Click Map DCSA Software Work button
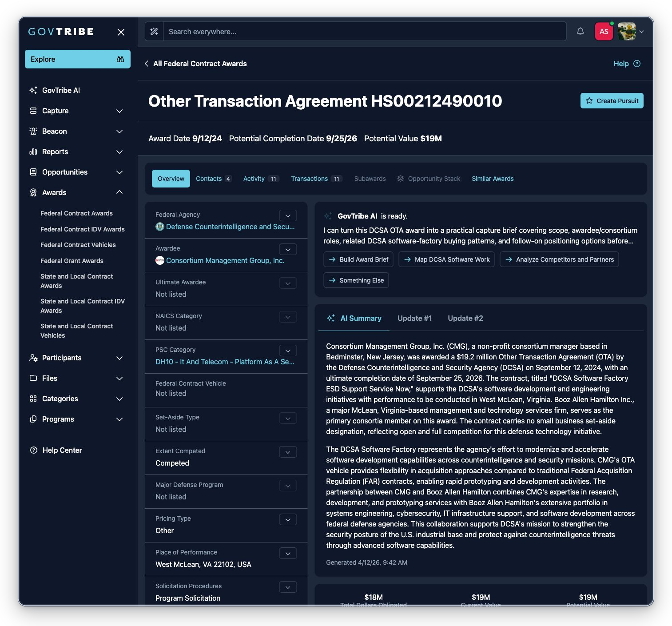This screenshot has width=672, height=626. (447, 259)
